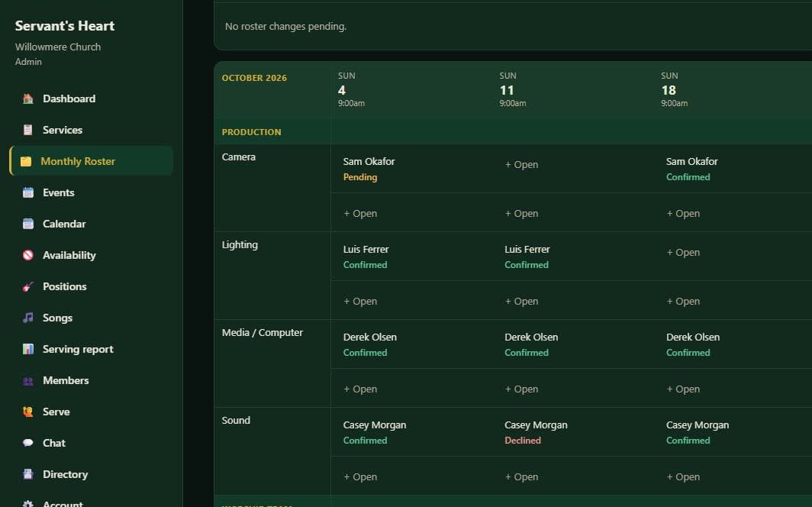This screenshot has height=507, width=812.
Task: Click the Positions guitar icon
Action: 28,286
